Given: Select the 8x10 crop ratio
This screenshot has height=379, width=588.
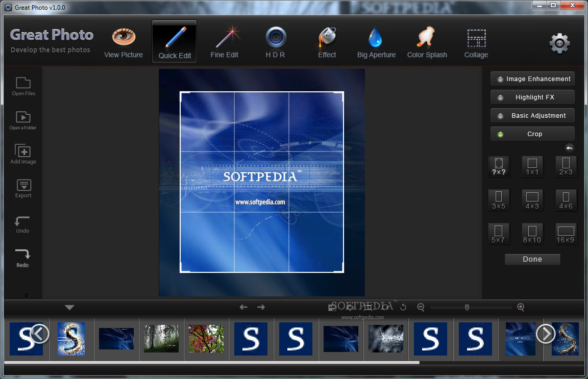Looking at the screenshot, I should (x=532, y=234).
